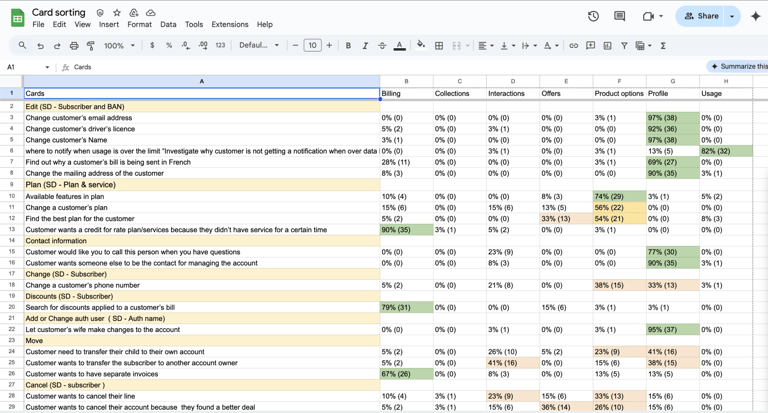
Task: Open the borders tool
Action: 439,46
